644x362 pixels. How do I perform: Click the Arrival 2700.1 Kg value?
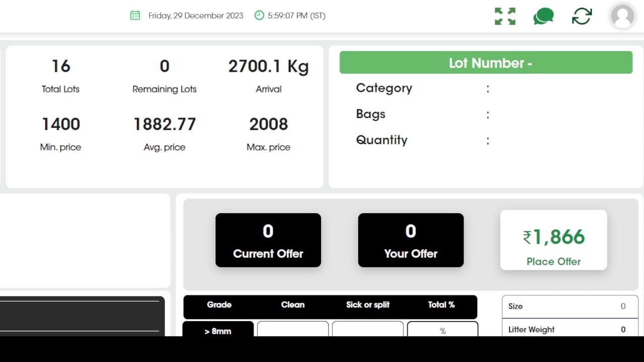[x=269, y=66]
